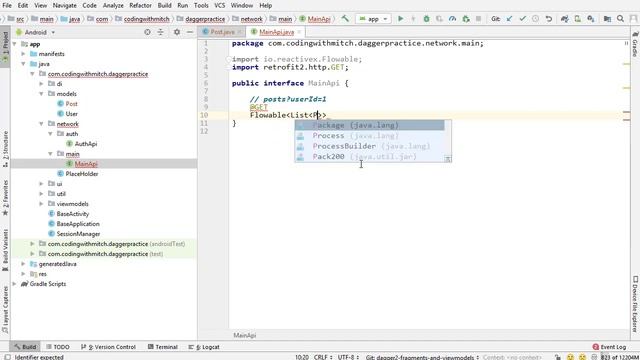The image size is (640, 360).
Task: Open the Event Log from the status bar
Action: (x=609, y=347)
